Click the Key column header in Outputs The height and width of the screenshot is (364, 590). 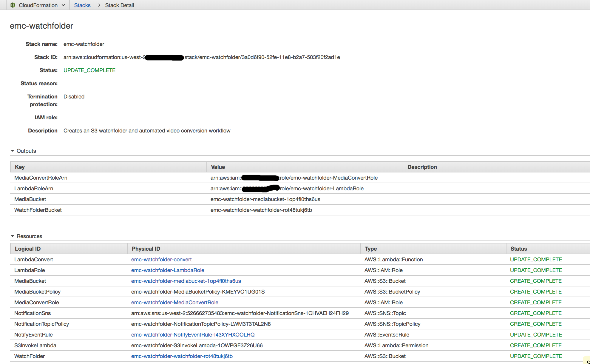click(x=109, y=167)
